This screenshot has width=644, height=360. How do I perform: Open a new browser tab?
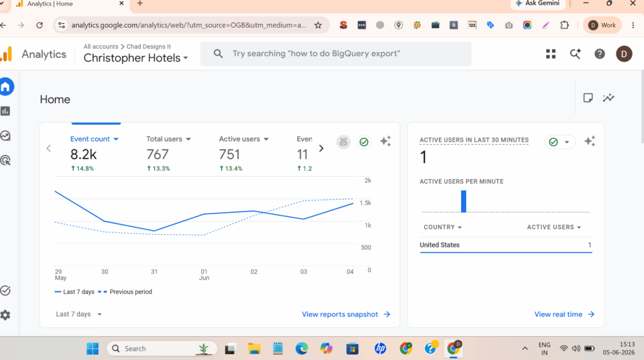(x=140, y=4)
